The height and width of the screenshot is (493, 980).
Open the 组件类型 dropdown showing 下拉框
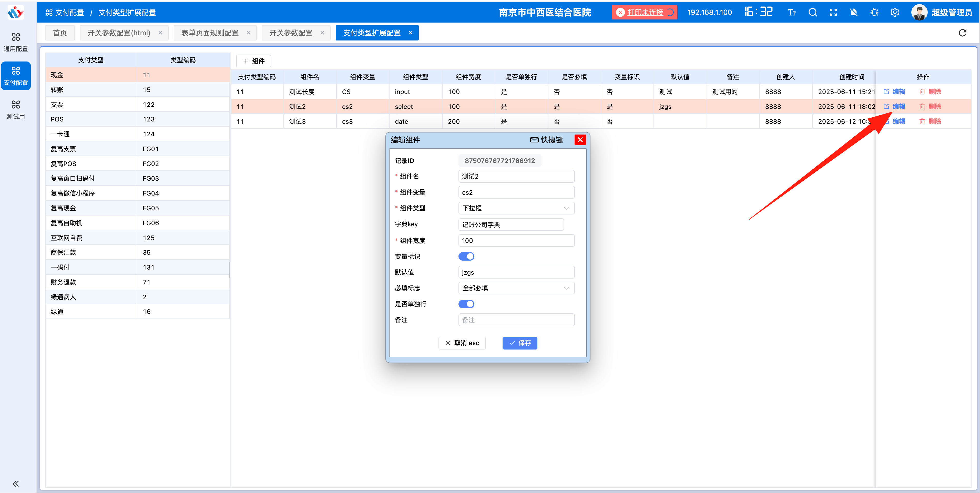pyautogui.click(x=516, y=208)
